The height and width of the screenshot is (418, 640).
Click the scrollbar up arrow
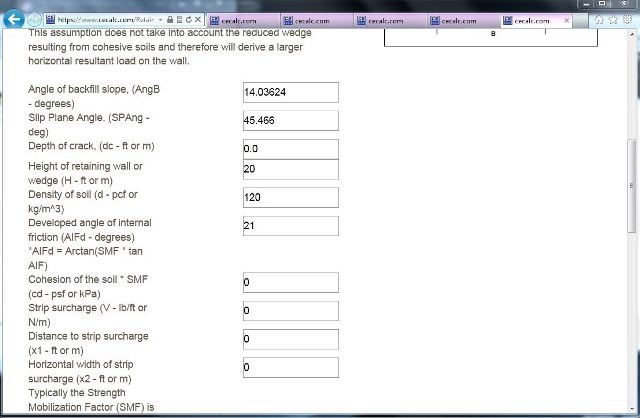point(632,35)
